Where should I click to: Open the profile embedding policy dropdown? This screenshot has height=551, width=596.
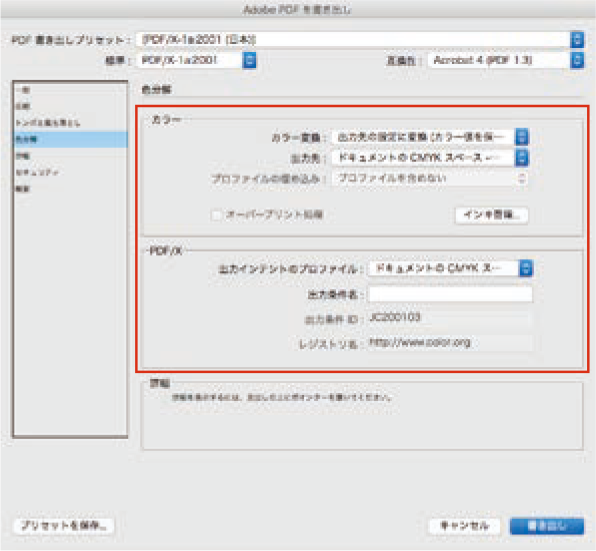point(430,178)
